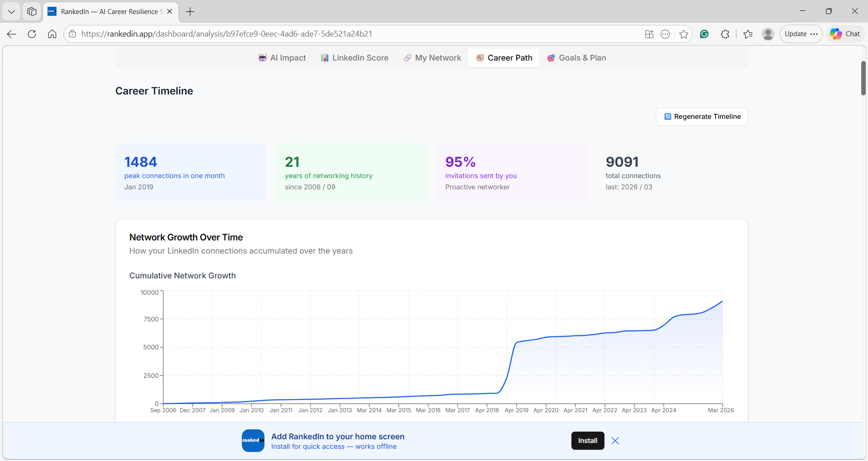The width and height of the screenshot is (868, 461).
Task: Open the address bar face icon
Action: (x=665, y=34)
